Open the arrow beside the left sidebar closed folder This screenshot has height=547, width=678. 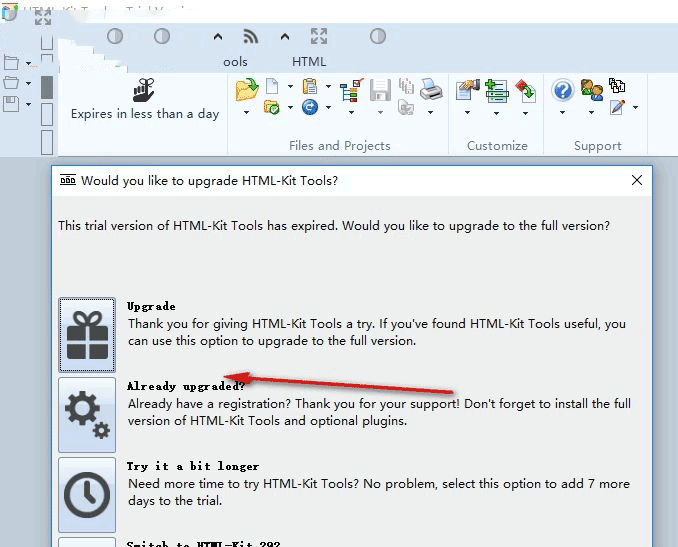(x=28, y=64)
